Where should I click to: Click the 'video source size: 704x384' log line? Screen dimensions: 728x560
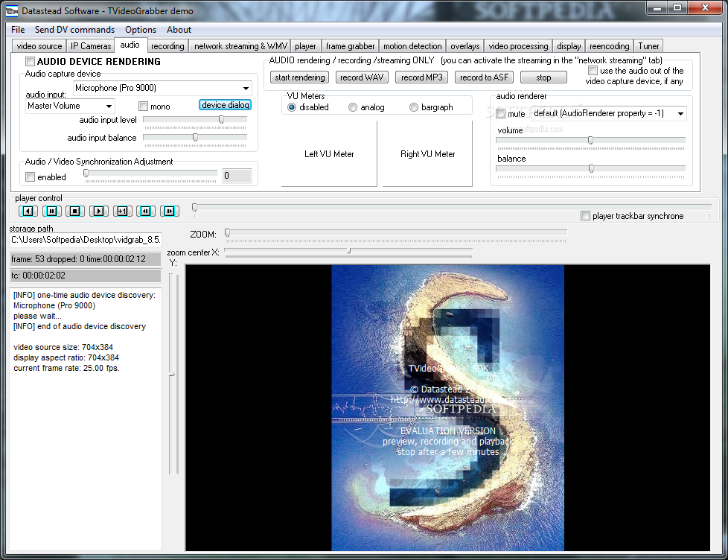click(x=63, y=347)
